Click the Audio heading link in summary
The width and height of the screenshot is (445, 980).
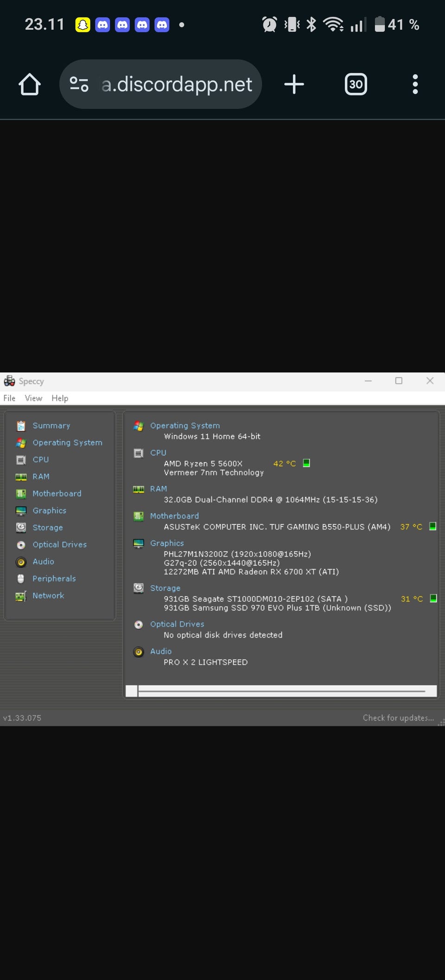coord(161,651)
